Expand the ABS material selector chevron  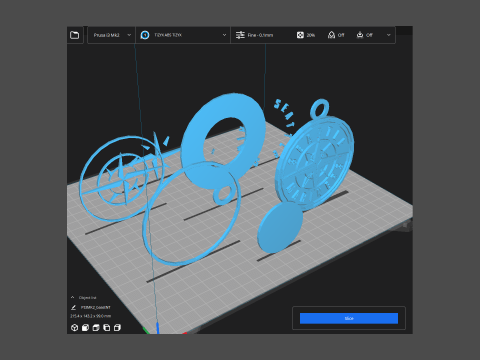point(224,35)
